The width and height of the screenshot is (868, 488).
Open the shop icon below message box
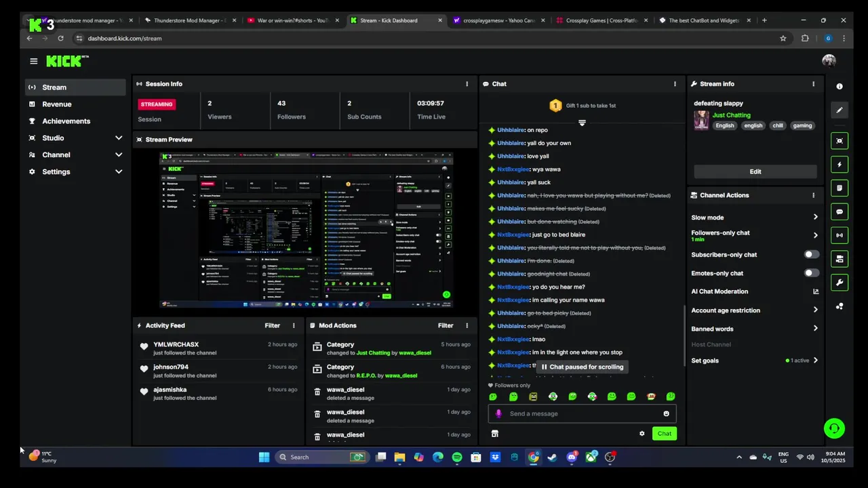[495, 434]
